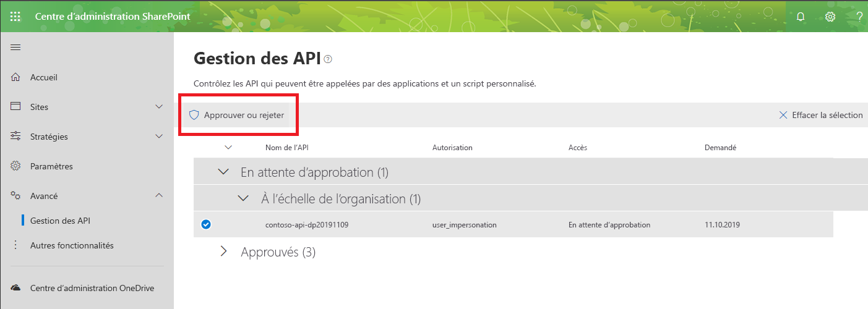The image size is (868, 309).
Task: Open the settings gear in header
Action: [x=830, y=17]
